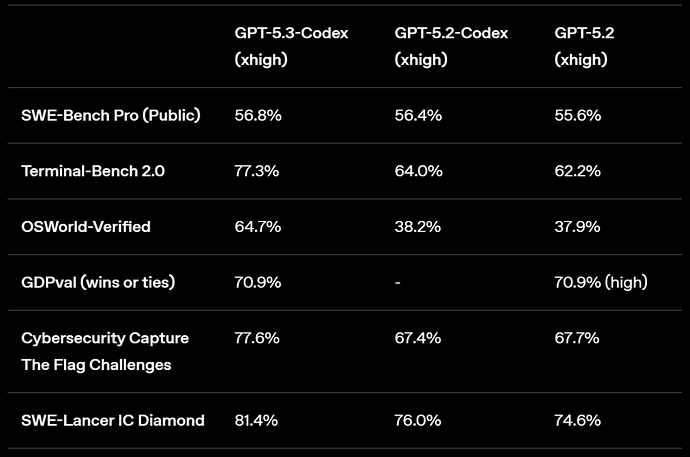
Task: Select the OSWorld-Verified row label
Action: [x=86, y=227]
